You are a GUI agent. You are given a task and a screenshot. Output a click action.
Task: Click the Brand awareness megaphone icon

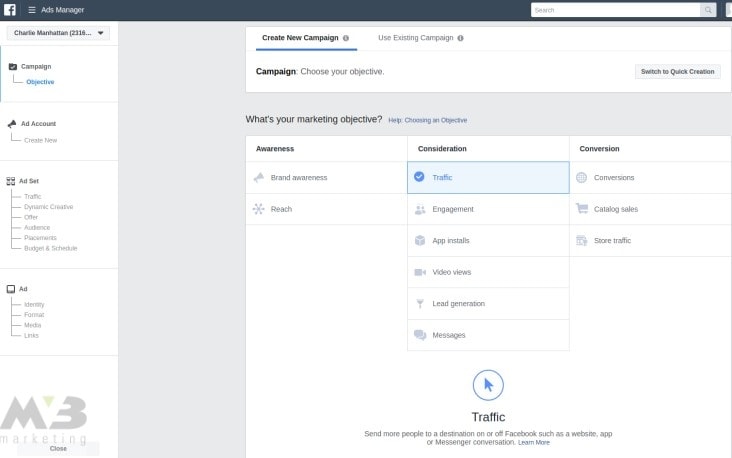[259, 177]
